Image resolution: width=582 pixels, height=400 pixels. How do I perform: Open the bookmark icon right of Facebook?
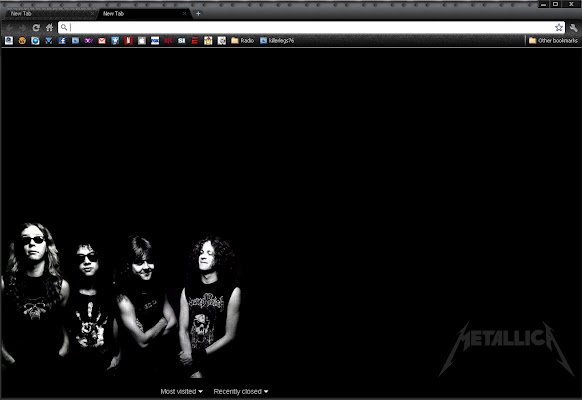(x=75, y=40)
